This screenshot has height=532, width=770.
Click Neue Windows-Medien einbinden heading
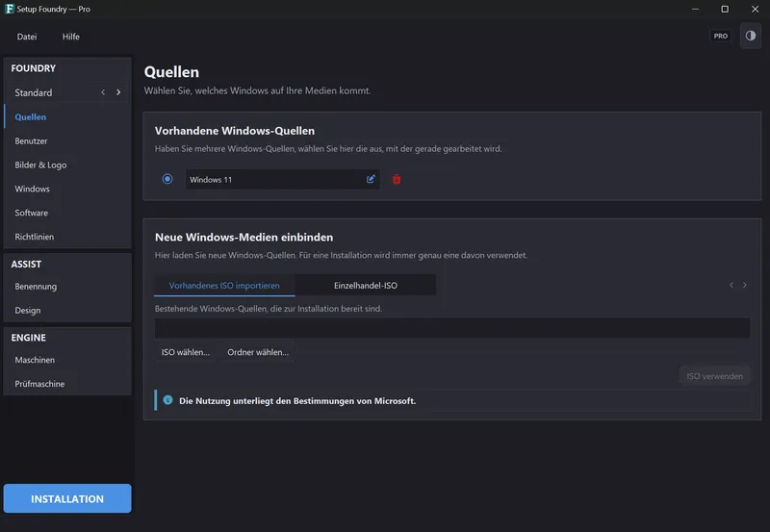pos(244,237)
